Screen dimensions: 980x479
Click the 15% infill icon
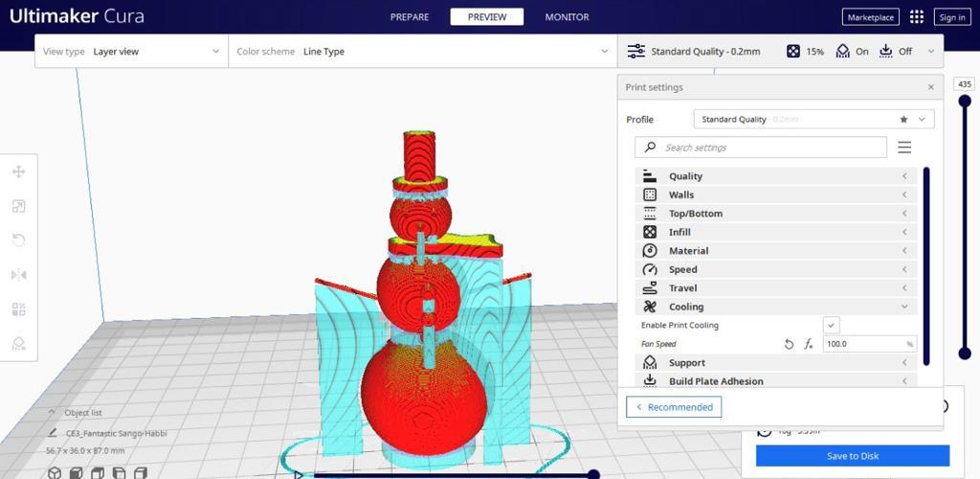pos(793,52)
